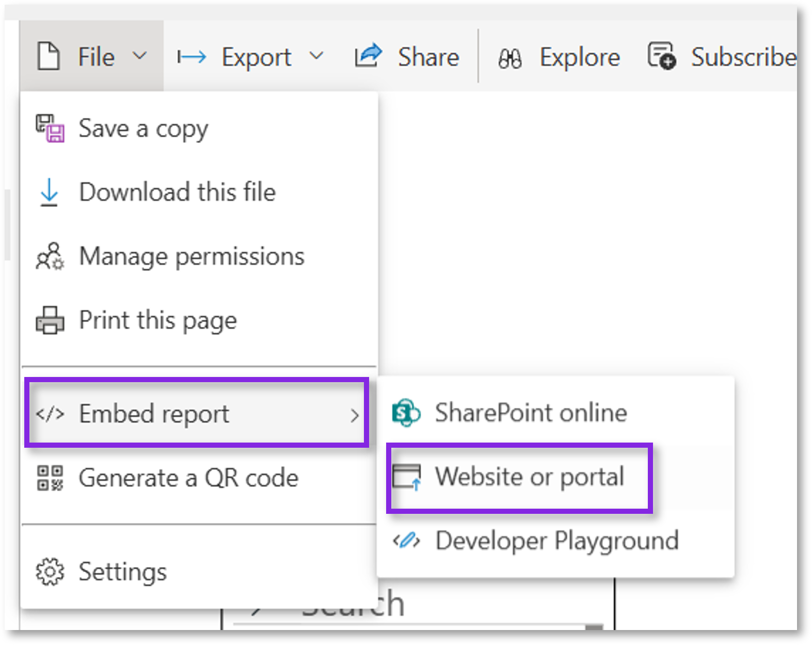
Task: Expand the Export dropdown chevron
Action: click(316, 56)
